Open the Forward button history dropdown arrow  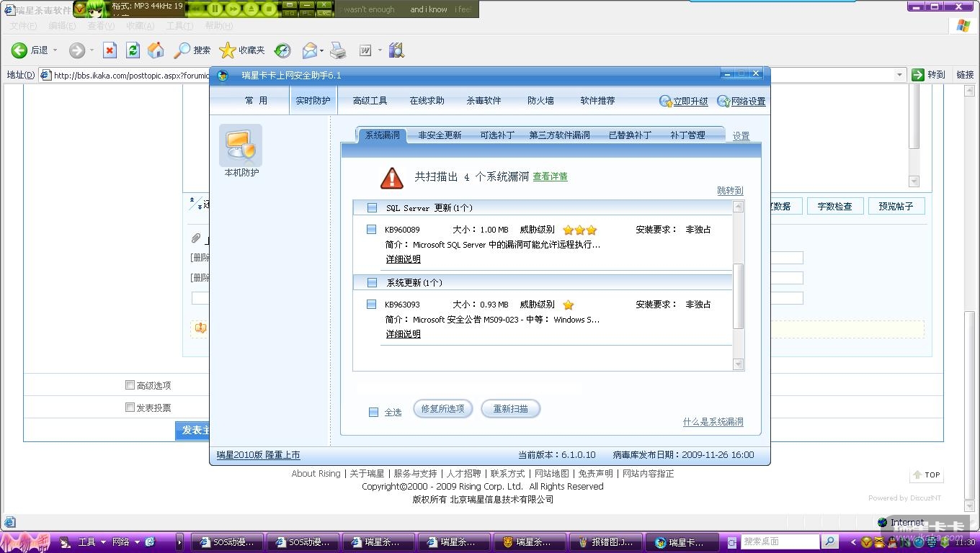(x=92, y=50)
